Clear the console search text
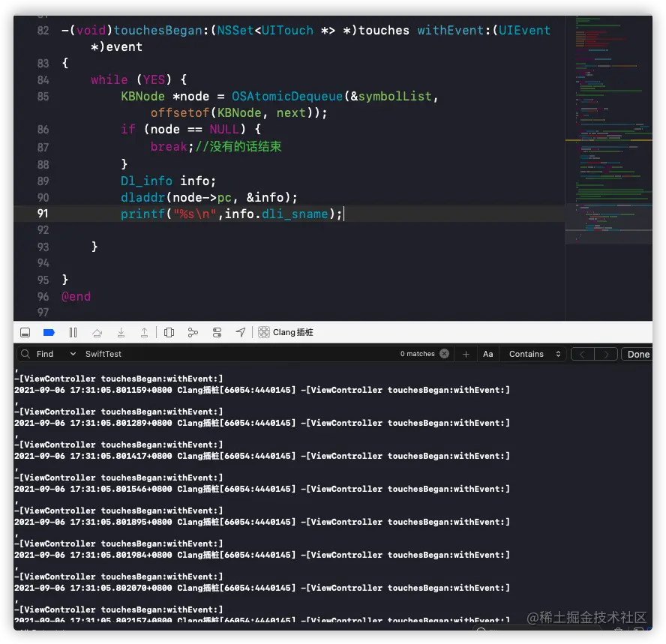Screen dimensions: 666x644 (444, 353)
